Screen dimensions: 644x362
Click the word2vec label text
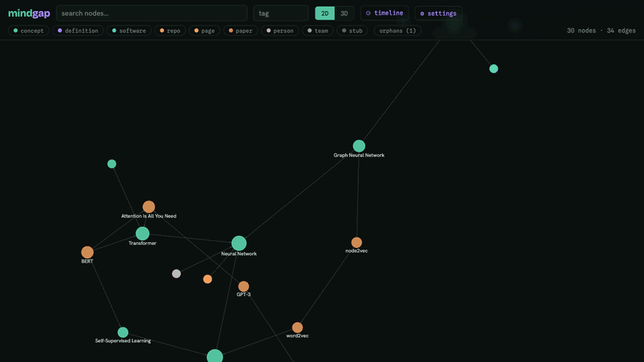(297, 336)
